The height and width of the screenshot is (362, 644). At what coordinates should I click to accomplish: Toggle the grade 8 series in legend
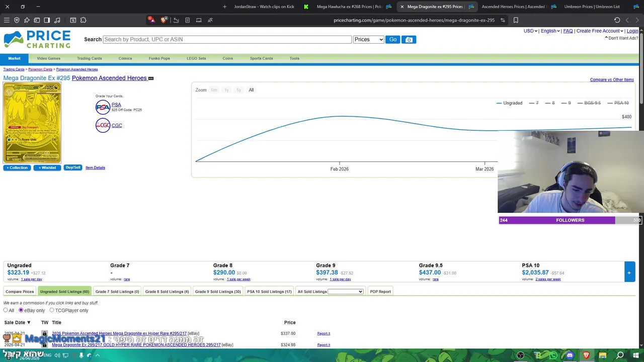point(550,103)
